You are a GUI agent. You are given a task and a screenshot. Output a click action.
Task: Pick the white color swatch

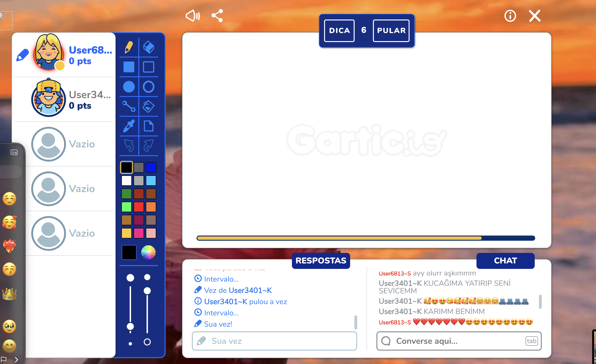(x=127, y=180)
